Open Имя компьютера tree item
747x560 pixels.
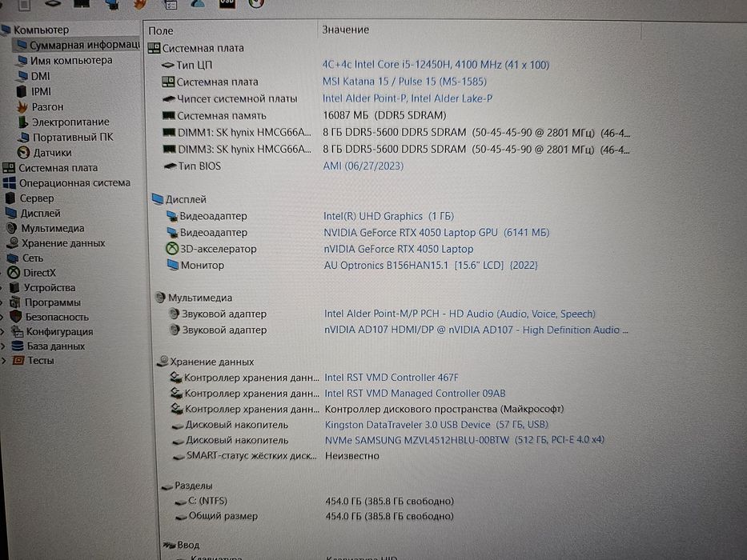71,61
